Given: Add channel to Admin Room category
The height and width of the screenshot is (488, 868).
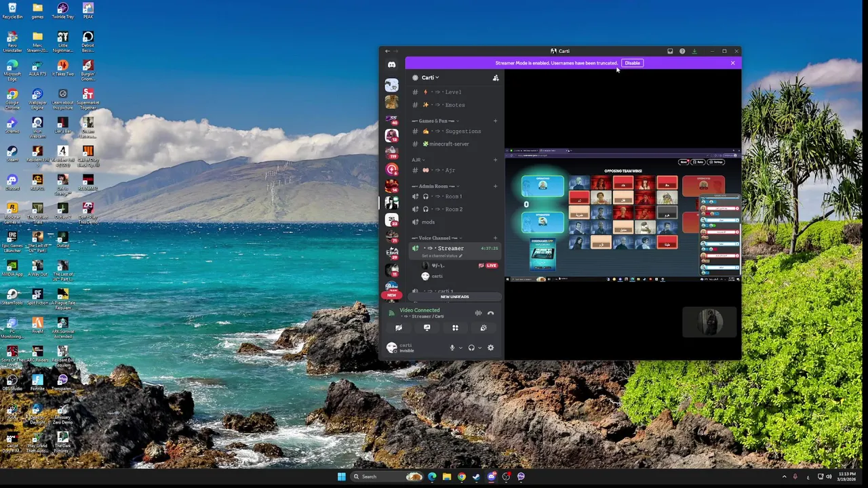Looking at the screenshot, I should coord(495,186).
